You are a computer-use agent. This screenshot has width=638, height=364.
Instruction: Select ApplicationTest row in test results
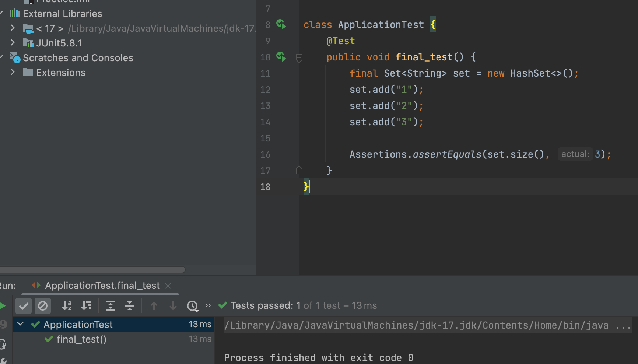(x=113, y=324)
